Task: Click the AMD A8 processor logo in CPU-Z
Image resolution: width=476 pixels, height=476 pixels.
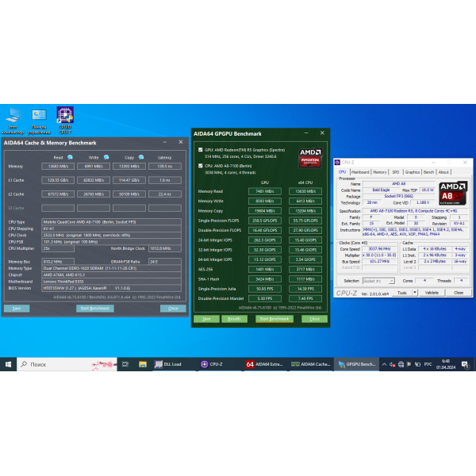Action: click(453, 193)
